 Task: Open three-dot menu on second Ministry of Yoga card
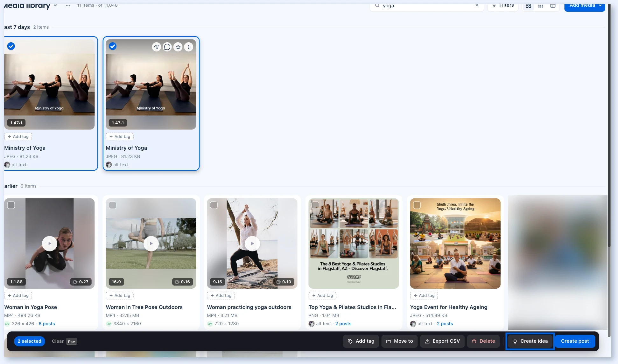pyautogui.click(x=189, y=47)
